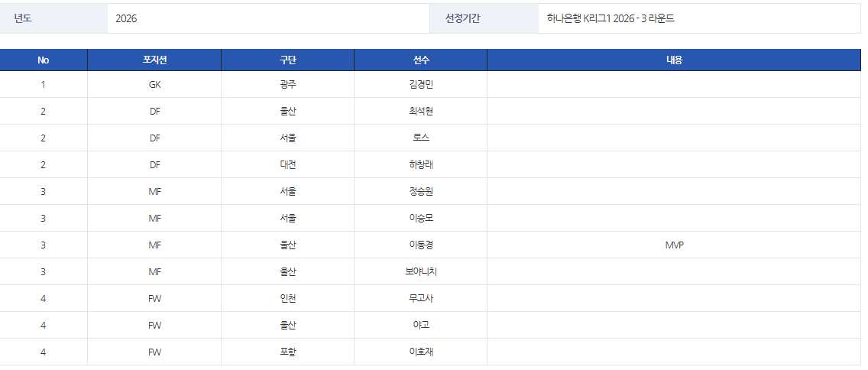The image size is (868, 370).
Task: Click on player name 하창래
Action: coord(421,165)
